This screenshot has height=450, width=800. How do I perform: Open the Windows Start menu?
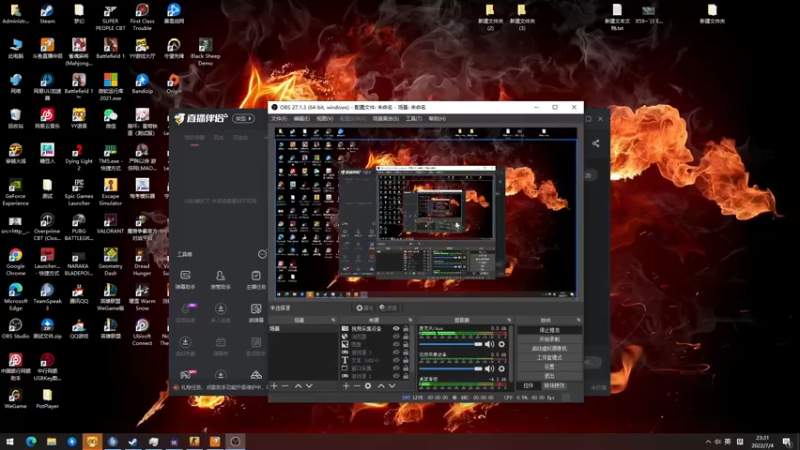(x=10, y=441)
